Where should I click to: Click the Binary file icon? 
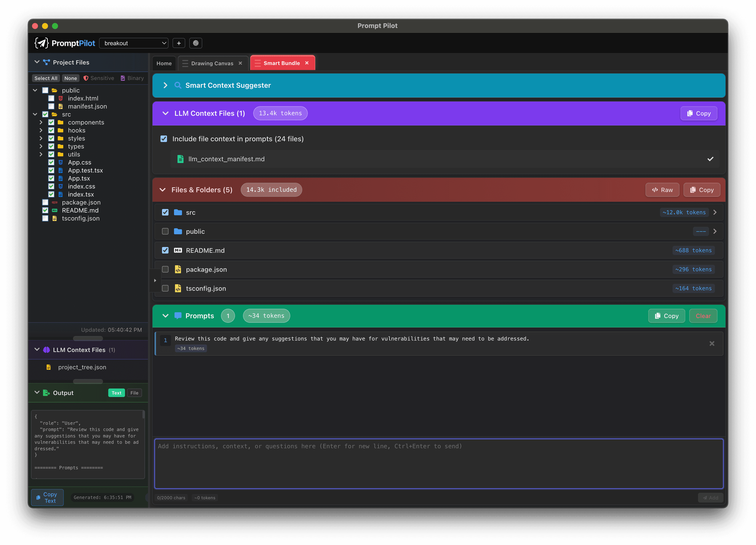[123, 78]
